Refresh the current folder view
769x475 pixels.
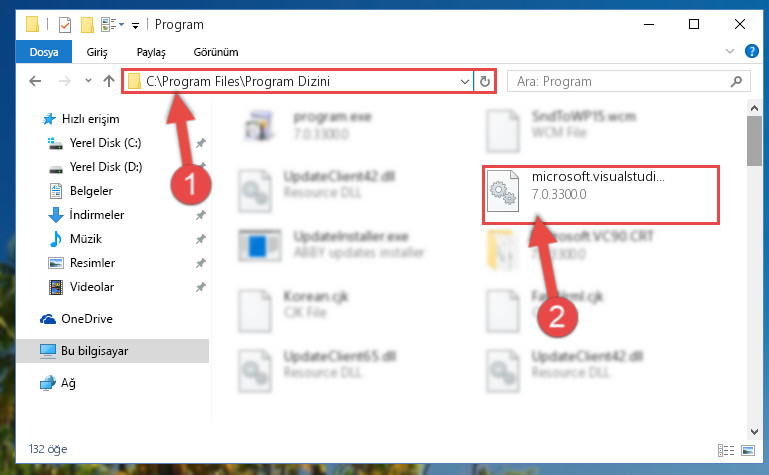485,81
